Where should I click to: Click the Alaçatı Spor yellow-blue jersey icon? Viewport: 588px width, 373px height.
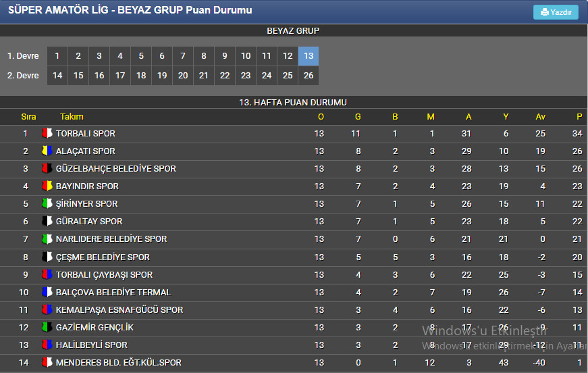[47, 151]
